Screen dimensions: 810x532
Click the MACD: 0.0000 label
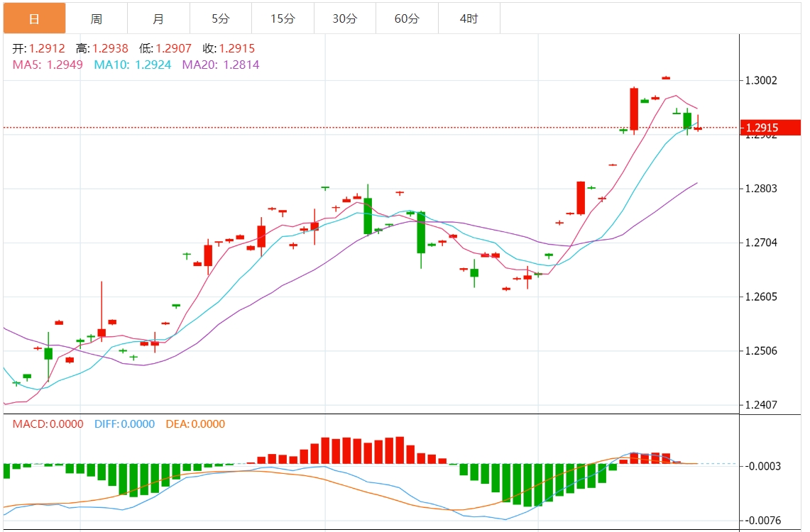(x=48, y=424)
